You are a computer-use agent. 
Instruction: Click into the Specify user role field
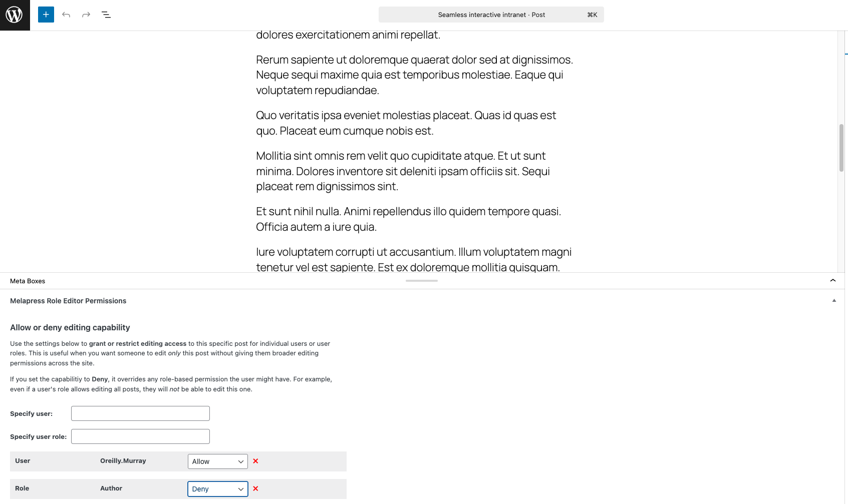(x=140, y=436)
